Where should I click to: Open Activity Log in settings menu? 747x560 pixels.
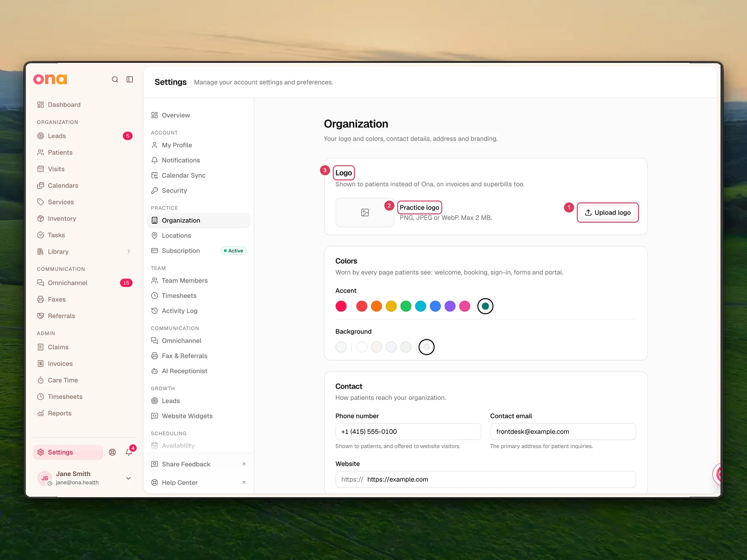199,311
